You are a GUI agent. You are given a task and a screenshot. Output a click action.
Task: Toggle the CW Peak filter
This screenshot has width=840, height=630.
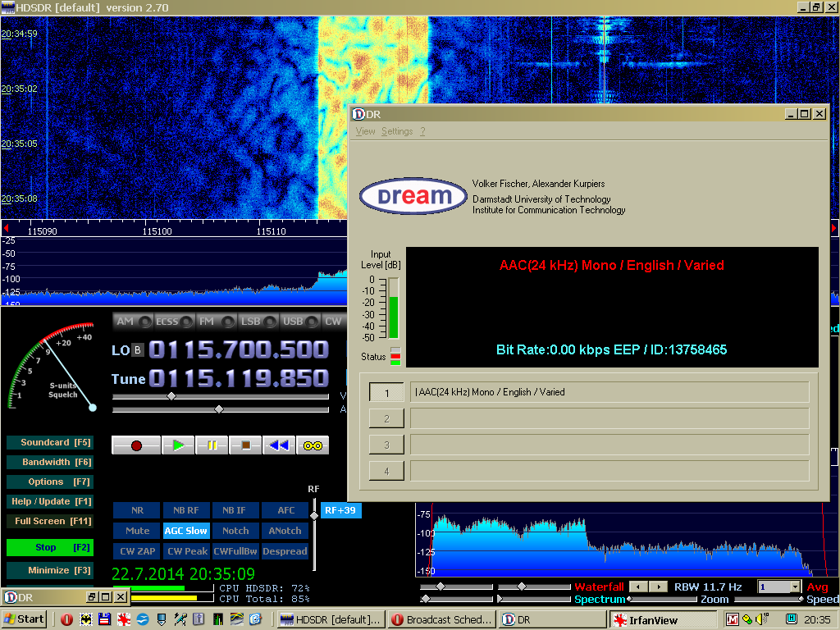(186, 551)
